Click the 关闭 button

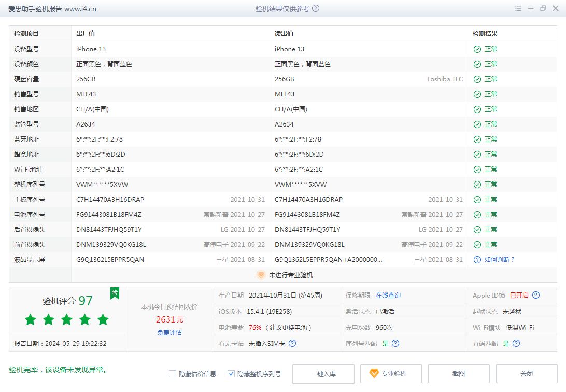pos(527,373)
